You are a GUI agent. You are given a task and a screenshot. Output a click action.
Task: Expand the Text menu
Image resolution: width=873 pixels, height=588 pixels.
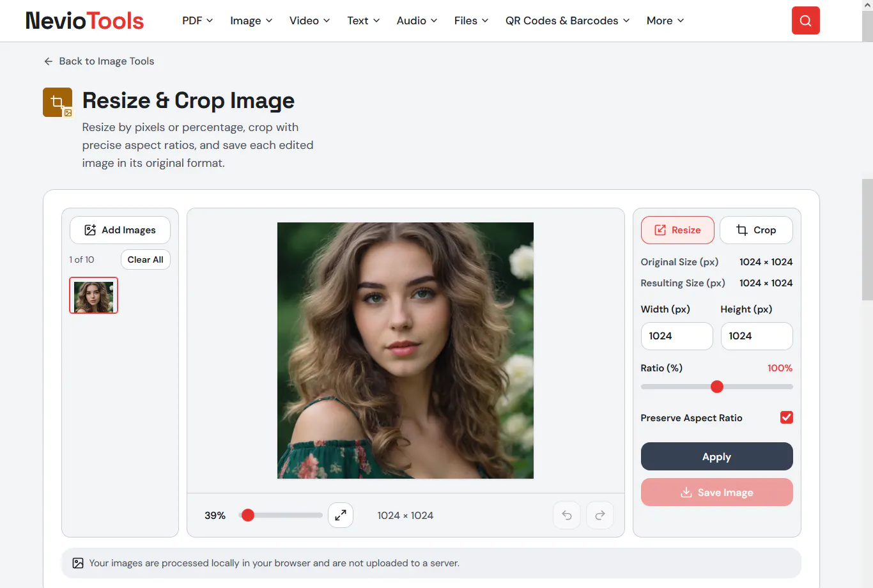click(364, 20)
